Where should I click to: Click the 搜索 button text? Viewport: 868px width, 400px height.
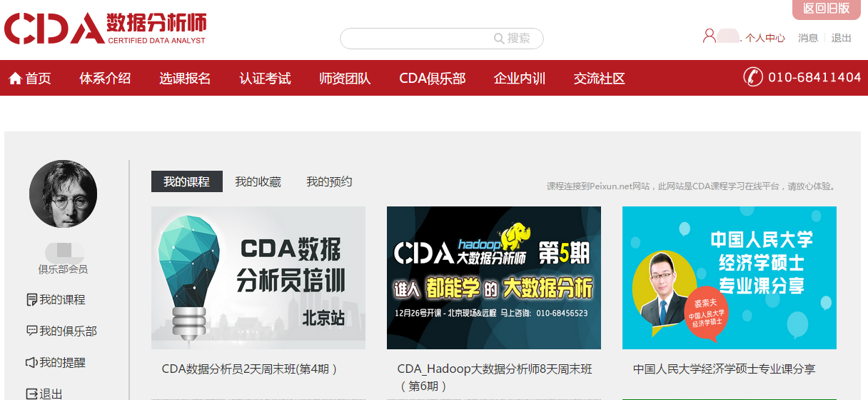click(519, 39)
